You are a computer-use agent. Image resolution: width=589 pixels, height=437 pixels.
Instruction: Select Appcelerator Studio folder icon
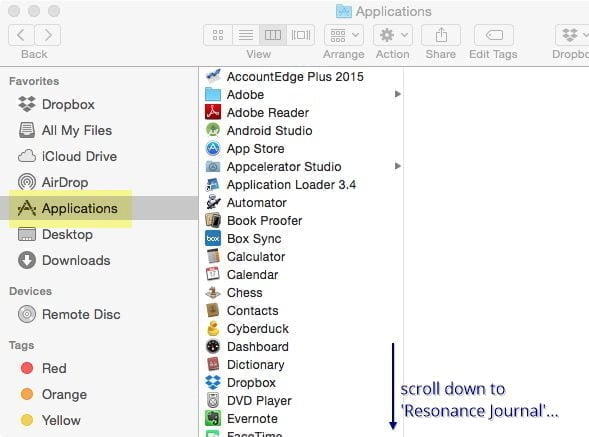point(213,166)
